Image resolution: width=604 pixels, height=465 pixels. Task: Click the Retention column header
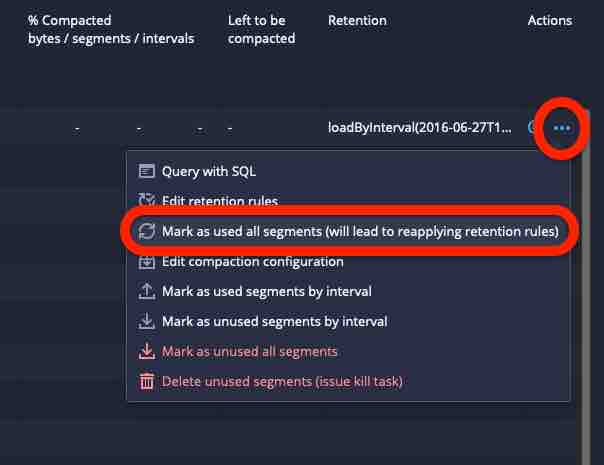point(357,20)
